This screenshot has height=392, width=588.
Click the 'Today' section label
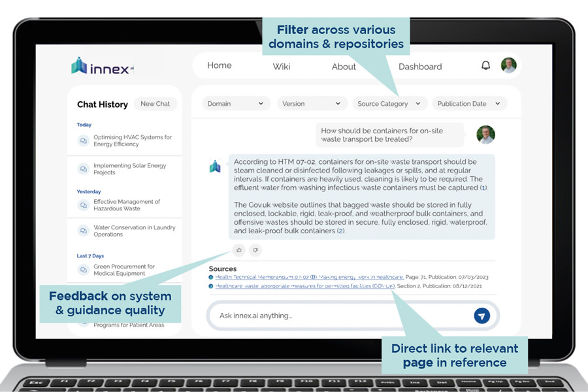pos(84,125)
